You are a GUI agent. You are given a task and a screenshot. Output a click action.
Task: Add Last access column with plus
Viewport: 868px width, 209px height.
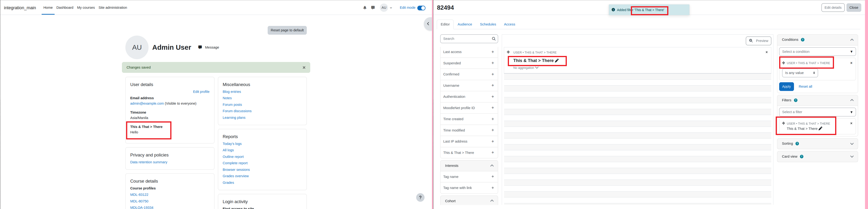tap(493, 52)
